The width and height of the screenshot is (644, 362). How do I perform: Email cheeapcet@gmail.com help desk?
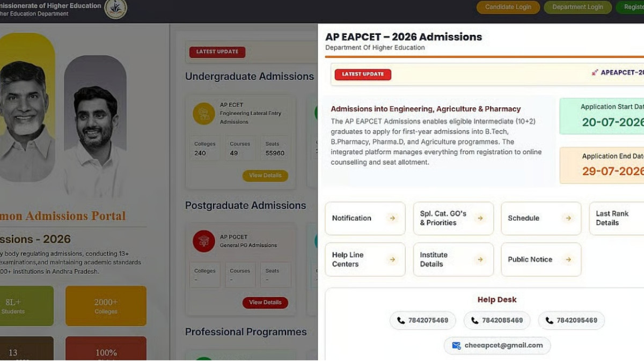pyautogui.click(x=497, y=345)
